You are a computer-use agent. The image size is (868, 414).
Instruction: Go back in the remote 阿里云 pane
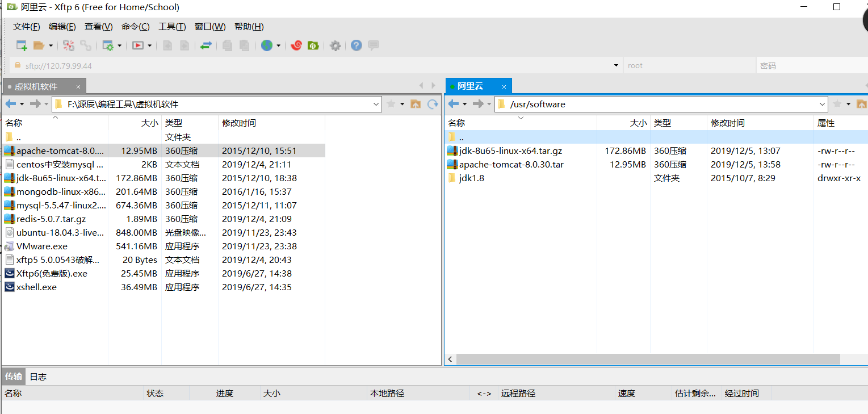click(x=454, y=104)
